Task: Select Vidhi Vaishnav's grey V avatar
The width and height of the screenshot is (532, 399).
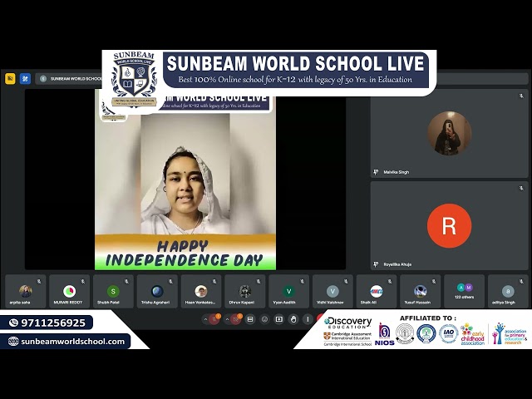Action: point(332,291)
